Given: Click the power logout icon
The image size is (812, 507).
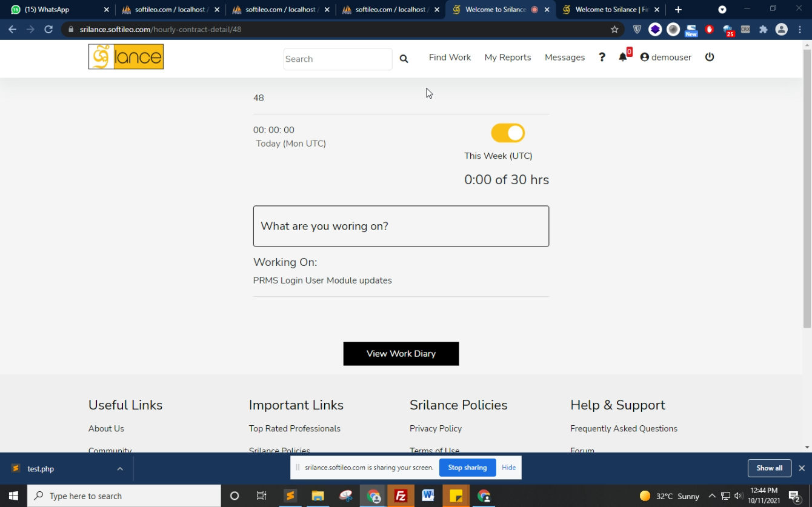Looking at the screenshot, I should tap(710, 57).
